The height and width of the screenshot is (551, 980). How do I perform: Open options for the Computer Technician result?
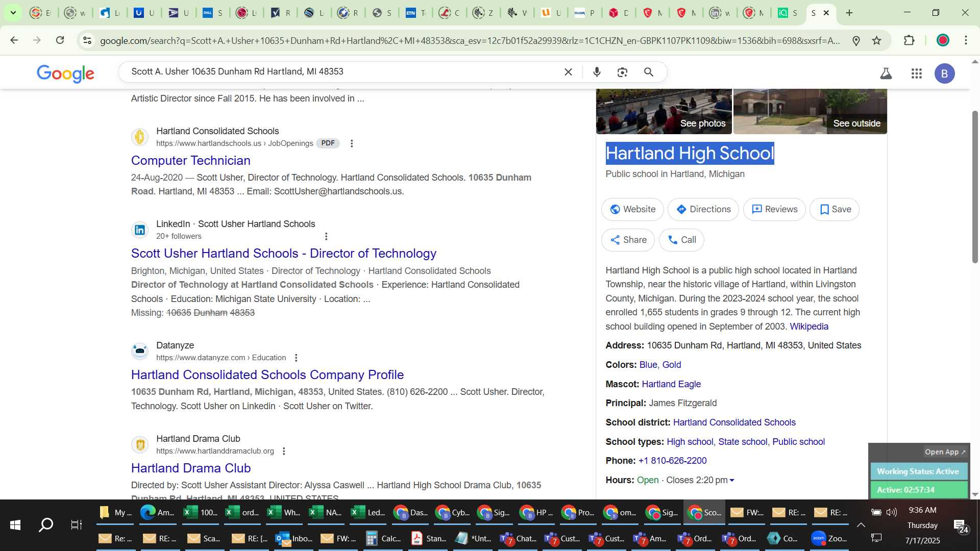351,143
